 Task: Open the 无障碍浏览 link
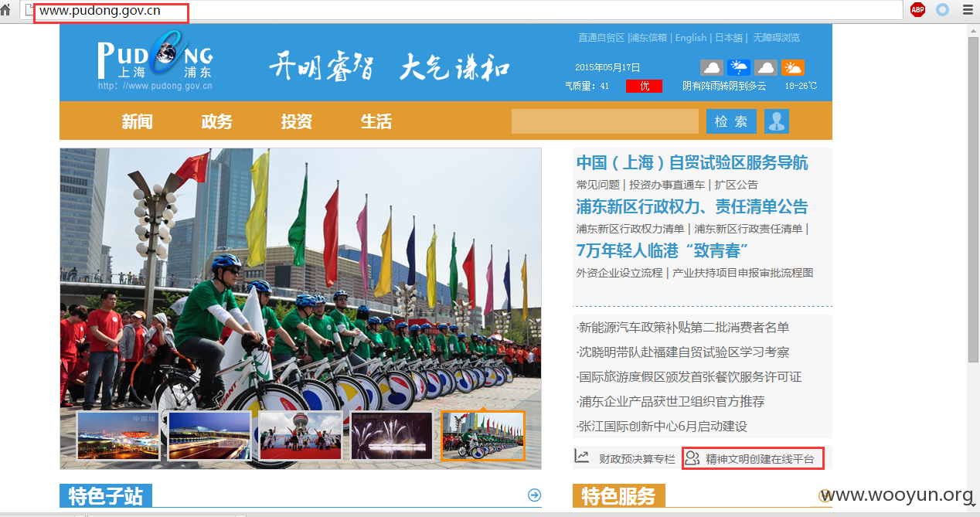777,38
